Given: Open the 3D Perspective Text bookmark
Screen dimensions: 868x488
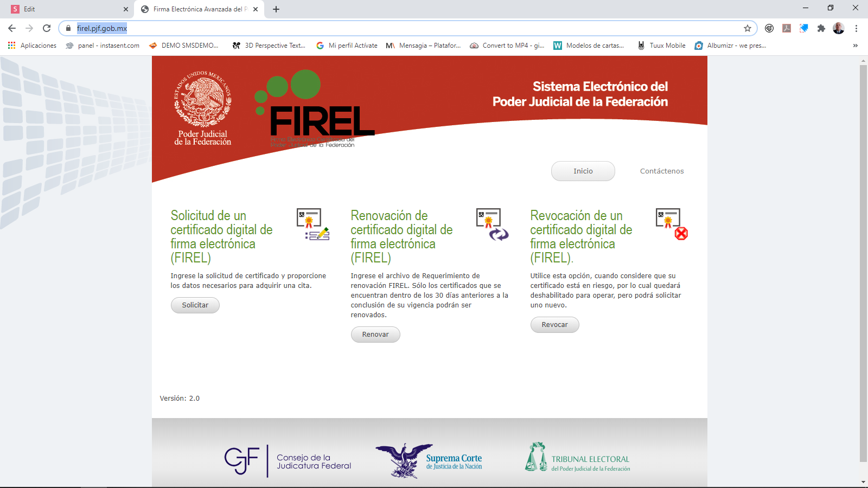Looking at the screenshot, I should (269, 46).
